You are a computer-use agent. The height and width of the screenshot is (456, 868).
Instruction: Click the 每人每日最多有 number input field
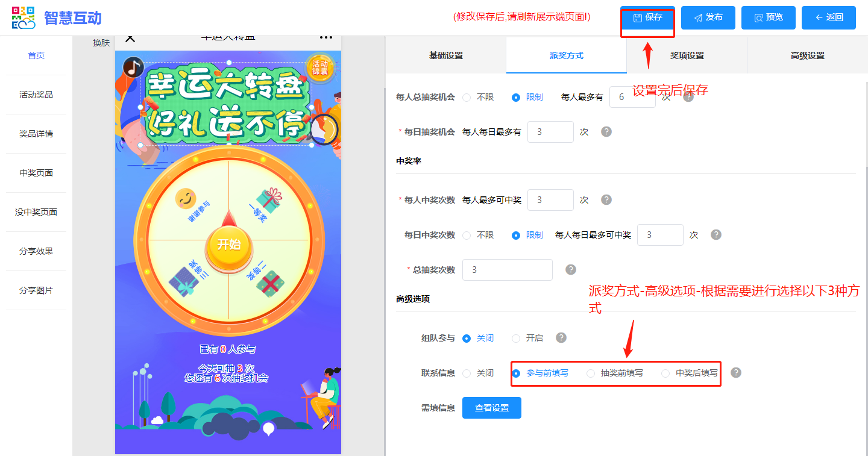(x=550, y=132)
